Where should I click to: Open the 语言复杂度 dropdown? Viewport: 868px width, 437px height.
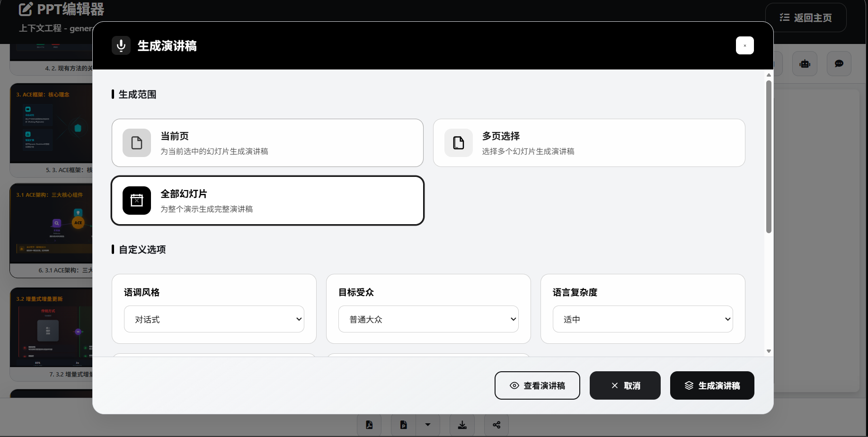pos(642,319)
